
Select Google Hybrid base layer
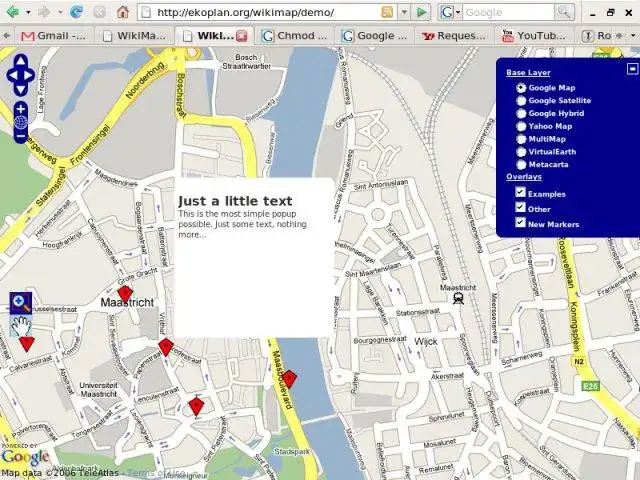pos(521,113)
